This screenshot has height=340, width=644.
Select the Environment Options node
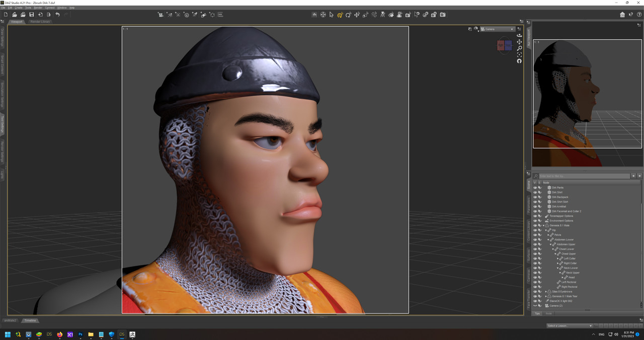pyautogui.click(x=561, y=221)
